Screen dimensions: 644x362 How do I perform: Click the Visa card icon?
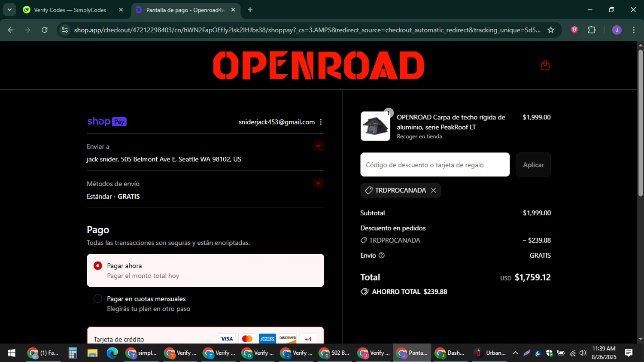coord(227,339)
